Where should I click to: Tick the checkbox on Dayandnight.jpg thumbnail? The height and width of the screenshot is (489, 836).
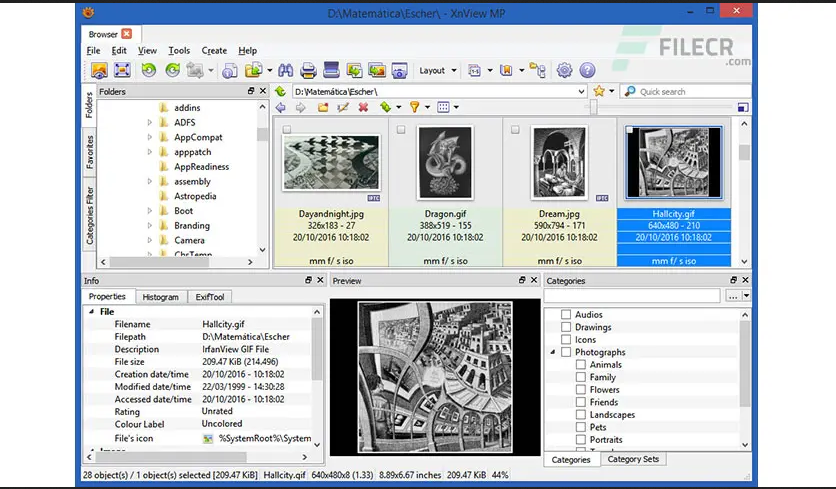click(288, 130)
